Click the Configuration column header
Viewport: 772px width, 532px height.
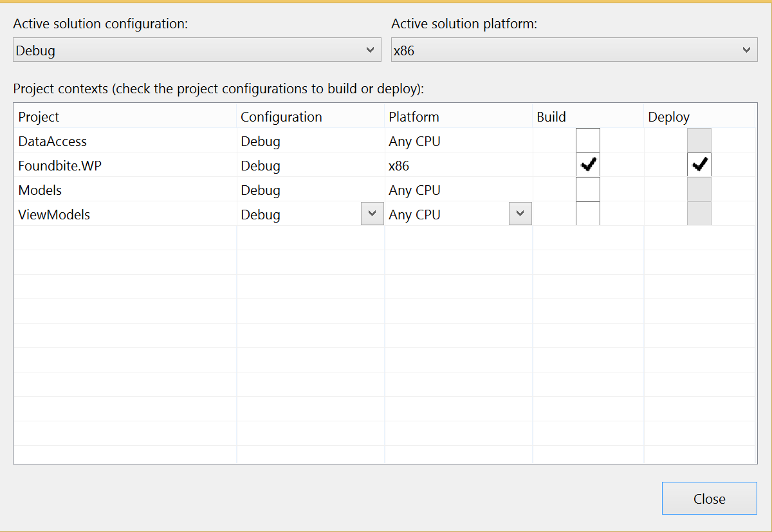[281, 116]
